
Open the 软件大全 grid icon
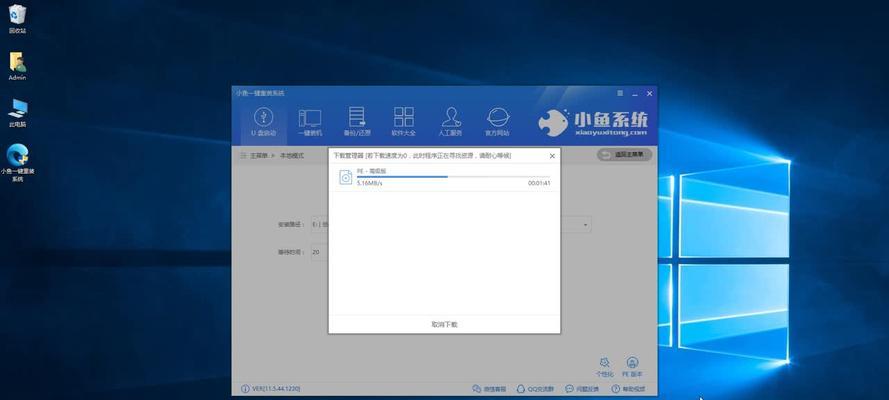click(404, 117)
